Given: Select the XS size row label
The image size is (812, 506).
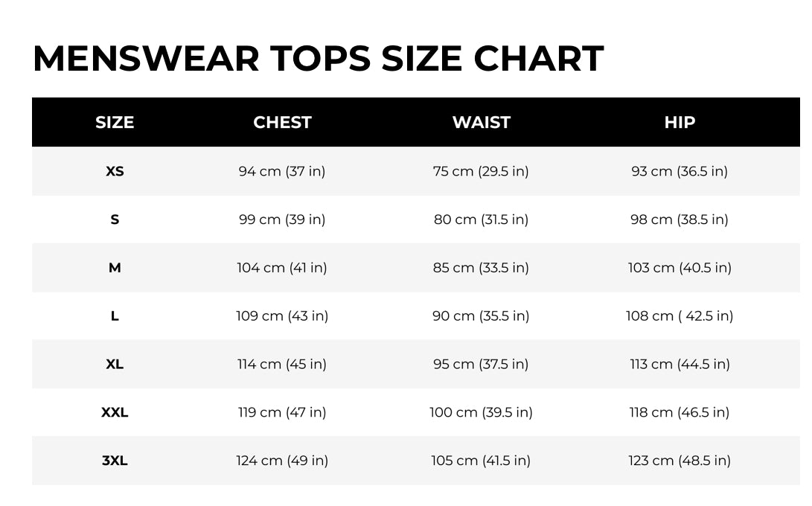Looking at the screenshot, I should pos(115,171).
